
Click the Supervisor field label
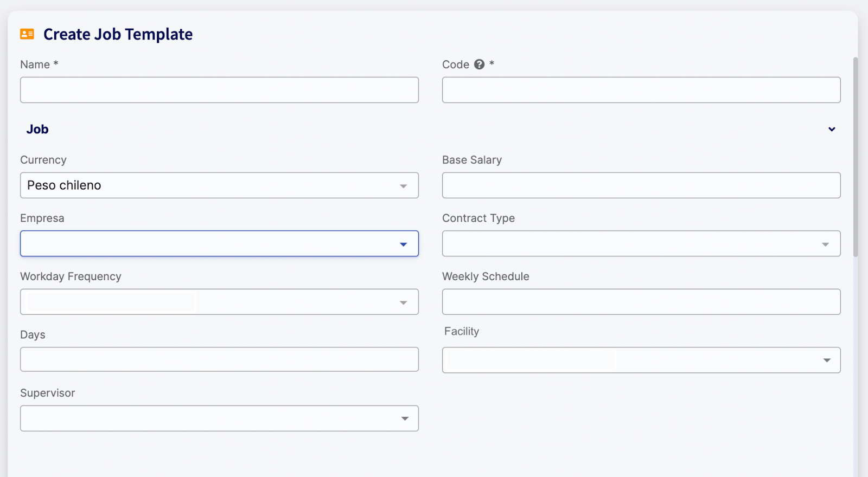(48, 393)
